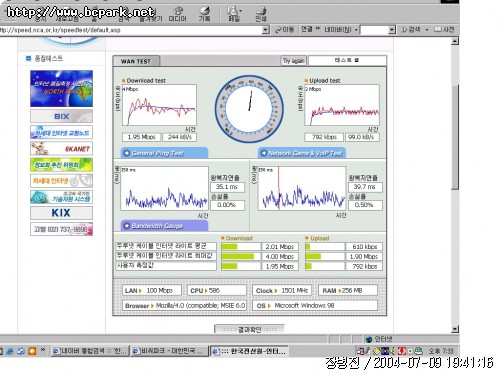This screenshot has width=500, height=375.
Task: Open the KIX sidebar banner
Action: tap(61, 213)
